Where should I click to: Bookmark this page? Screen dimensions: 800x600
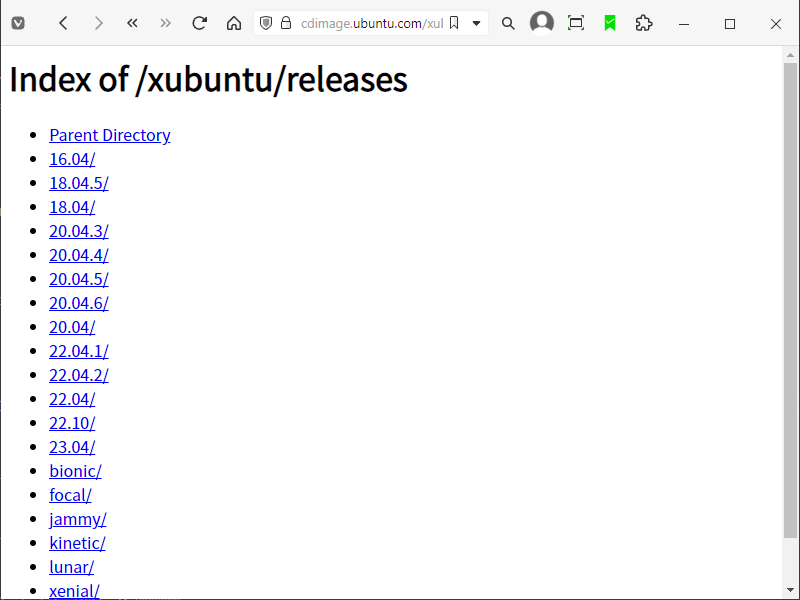click(454, 23)
